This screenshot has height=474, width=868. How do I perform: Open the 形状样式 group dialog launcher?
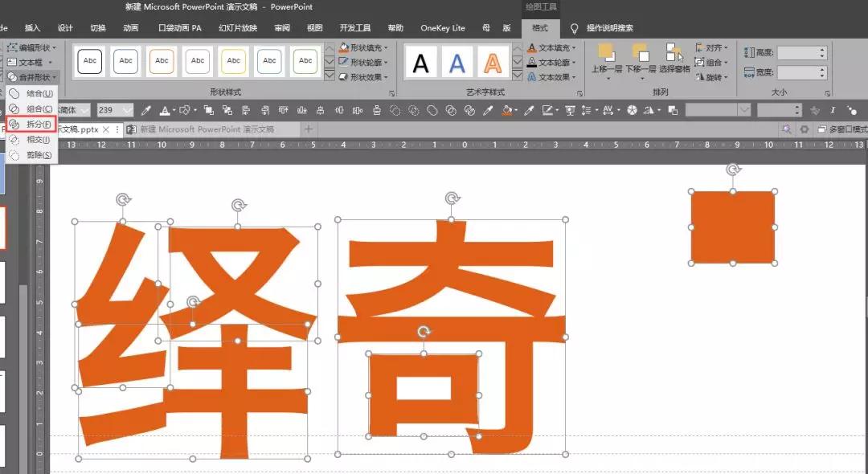pos(392,93)
